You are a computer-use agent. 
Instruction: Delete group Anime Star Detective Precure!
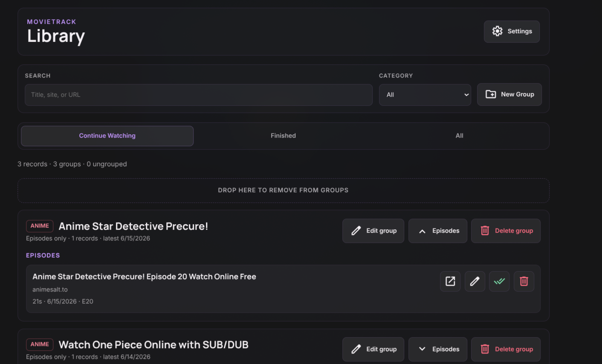tap(506, 231)
